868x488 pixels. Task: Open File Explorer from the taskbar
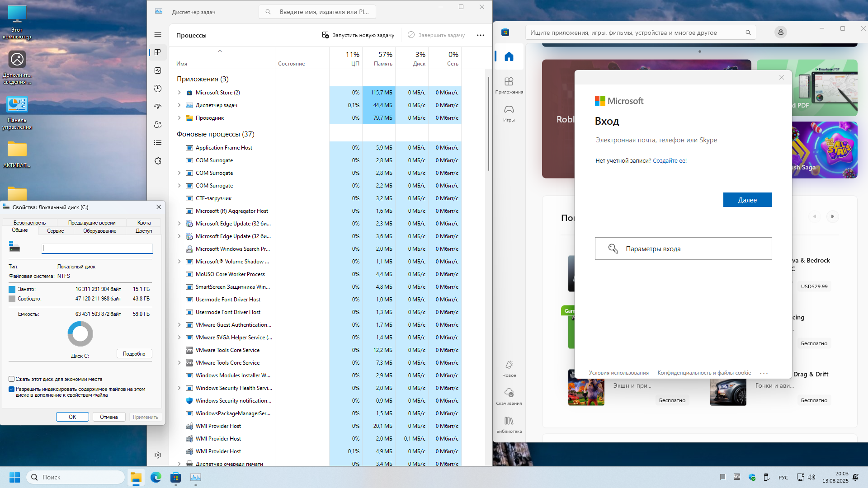136,477
